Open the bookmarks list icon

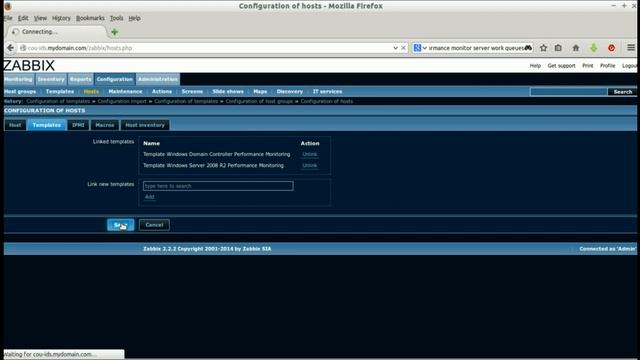(558, 48)
